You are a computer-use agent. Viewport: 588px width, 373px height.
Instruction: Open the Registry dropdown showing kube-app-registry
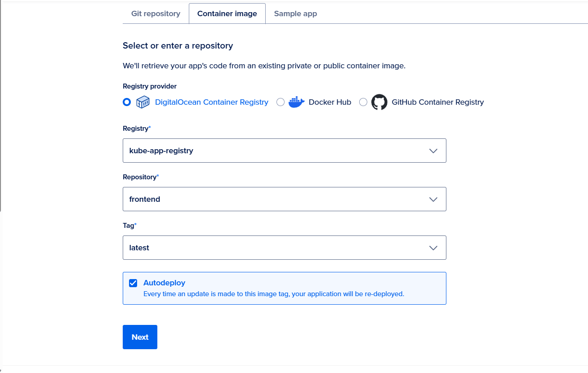[285, 151]
